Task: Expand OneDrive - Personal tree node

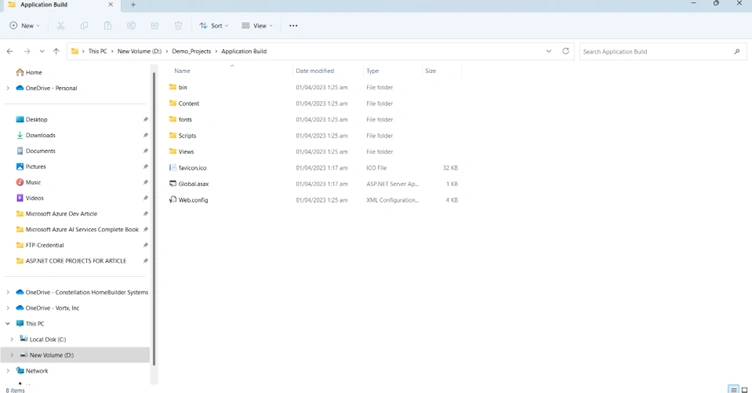Action: tap(8, 88)
